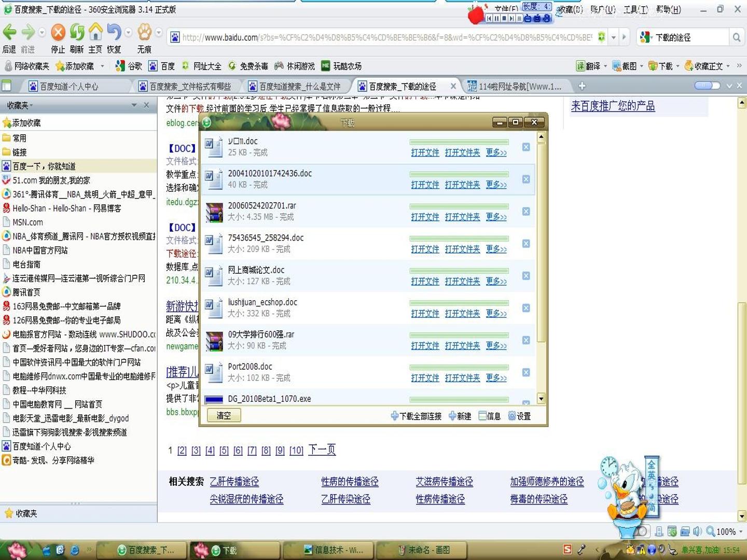This screenshot has width=747, height=560.
Task: Click 添加收藏 star in bookmarks bar
Action: 75,66
